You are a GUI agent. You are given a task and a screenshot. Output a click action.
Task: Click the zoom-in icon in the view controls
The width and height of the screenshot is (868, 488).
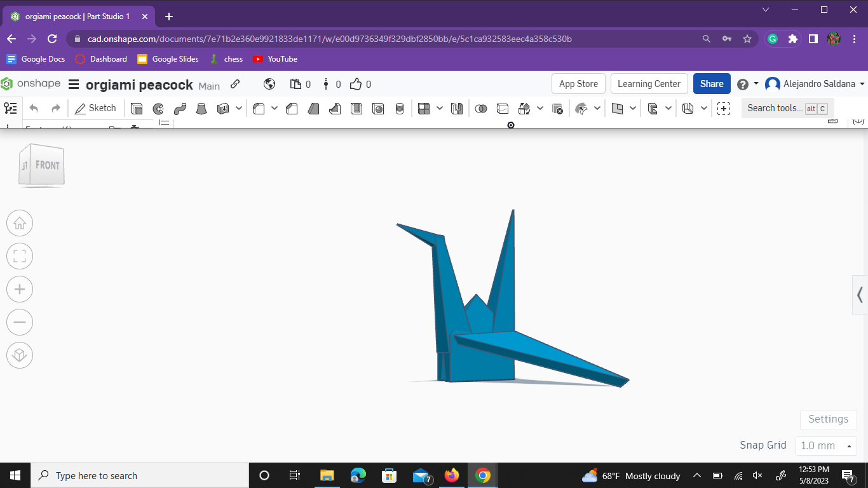click(20, 289)
